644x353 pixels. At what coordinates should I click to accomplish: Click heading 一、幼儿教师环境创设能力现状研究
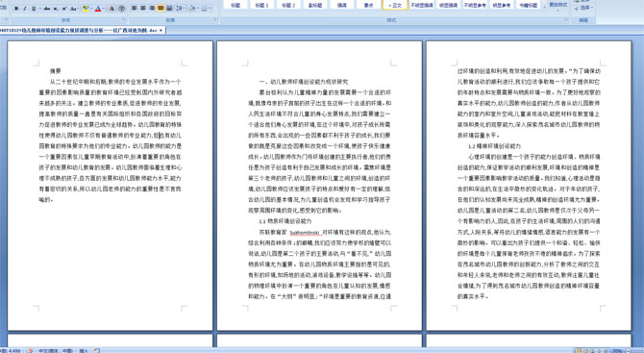tap(304, 82)
